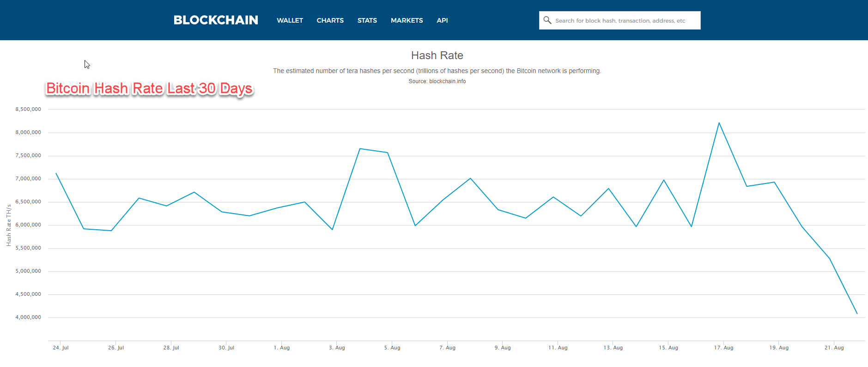Click the 'Hash Rate TH/s' axis title

9,225
